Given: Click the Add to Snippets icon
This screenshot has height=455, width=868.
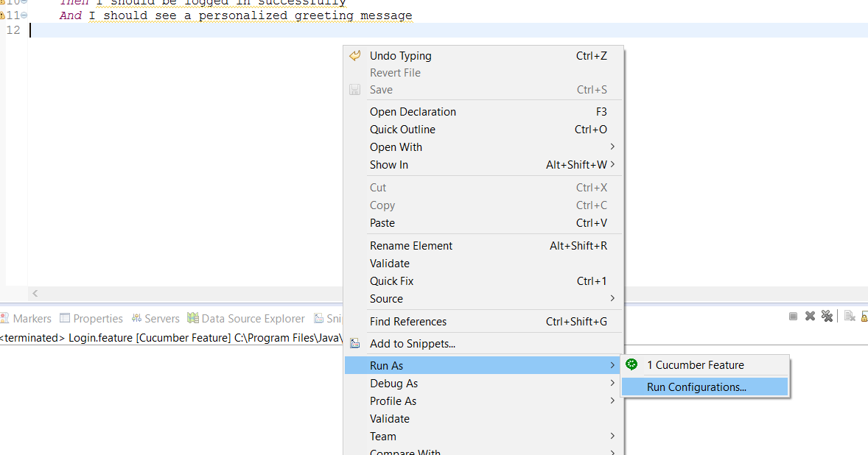Looking at the screenshot, I should [354, 343].
